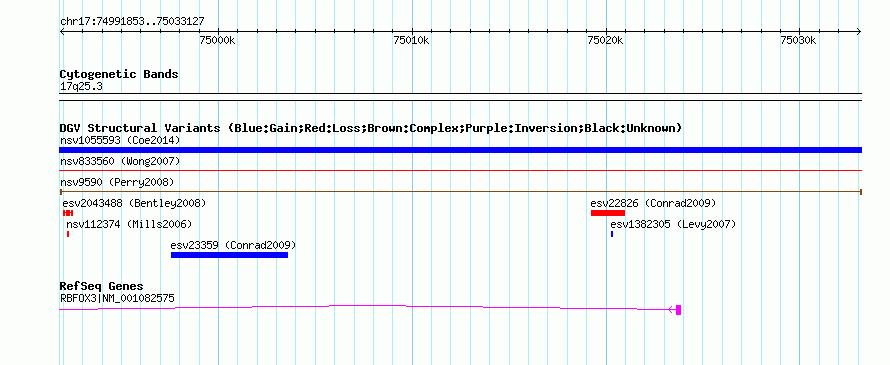Open the esv23359 (Conrad2009) blue gain bar
This screenshot has height=365, width=890.
pyautogui.click(x=229, y=255)
